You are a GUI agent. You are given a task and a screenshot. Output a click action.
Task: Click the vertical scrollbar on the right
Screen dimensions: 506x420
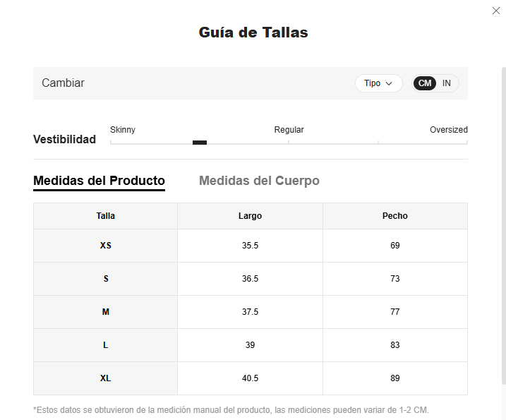504,226
